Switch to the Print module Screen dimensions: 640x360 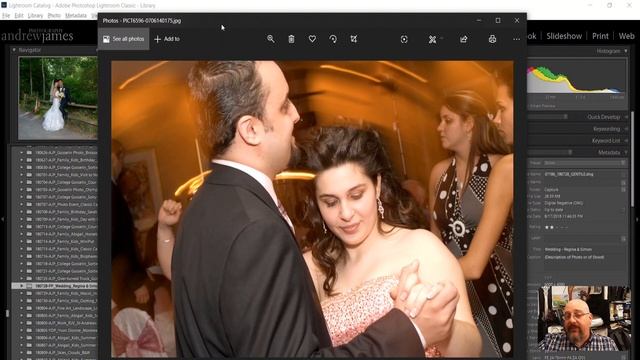tap(600, 36)
